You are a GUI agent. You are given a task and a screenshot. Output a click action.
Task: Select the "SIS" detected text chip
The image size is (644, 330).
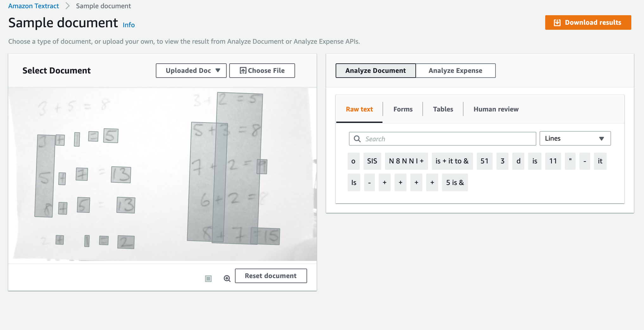pos(372,161)
